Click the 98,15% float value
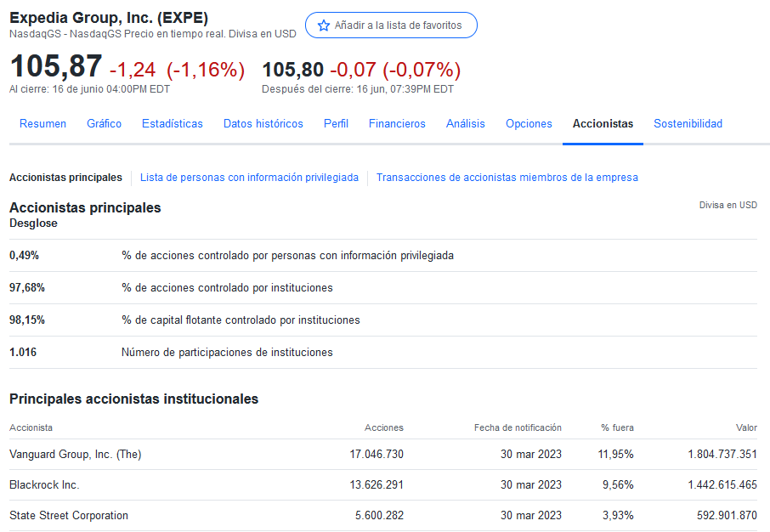Image resolution: width=770 pixels, height=532 pixels. click(x=27, y=320)
